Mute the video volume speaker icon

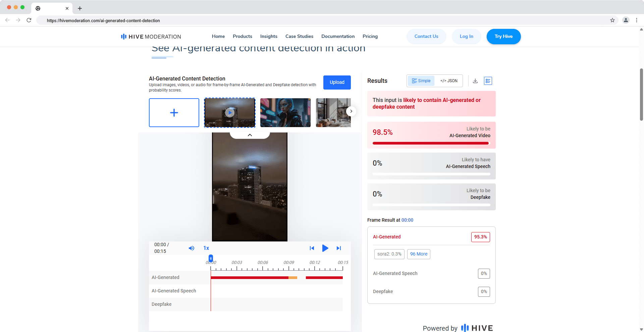click(x=191, y=248)
